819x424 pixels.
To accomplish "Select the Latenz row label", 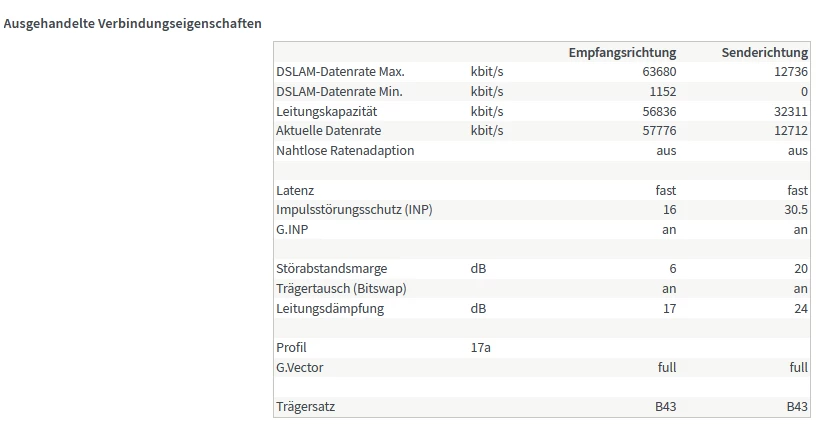I will 295,190.
